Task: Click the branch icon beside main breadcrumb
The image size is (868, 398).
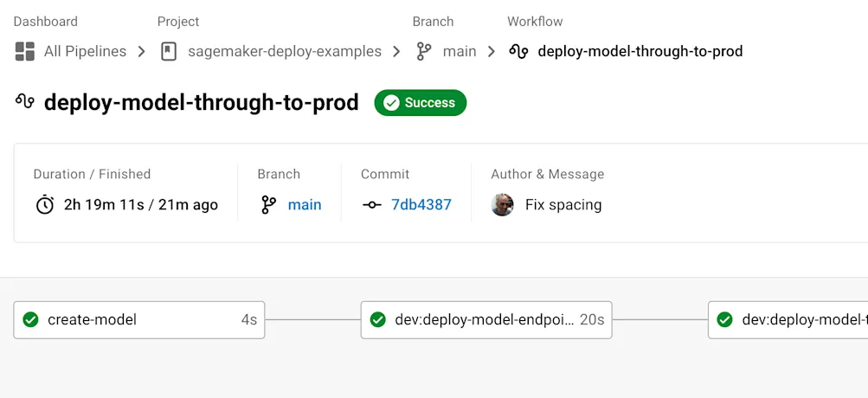Action: pyautogui.click(x=424, y=51)
